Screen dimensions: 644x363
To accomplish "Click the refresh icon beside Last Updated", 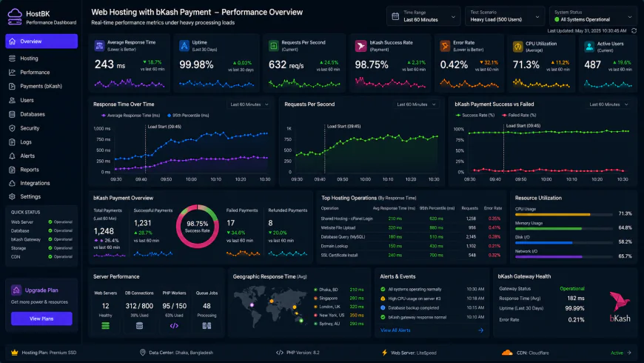I will coord(634,31).
